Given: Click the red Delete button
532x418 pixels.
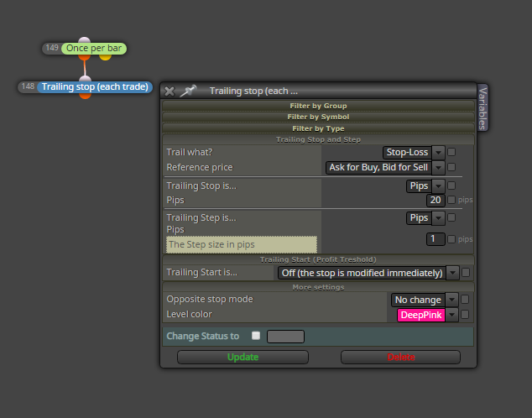Looking at the screenshot, I should pos(401,358).
